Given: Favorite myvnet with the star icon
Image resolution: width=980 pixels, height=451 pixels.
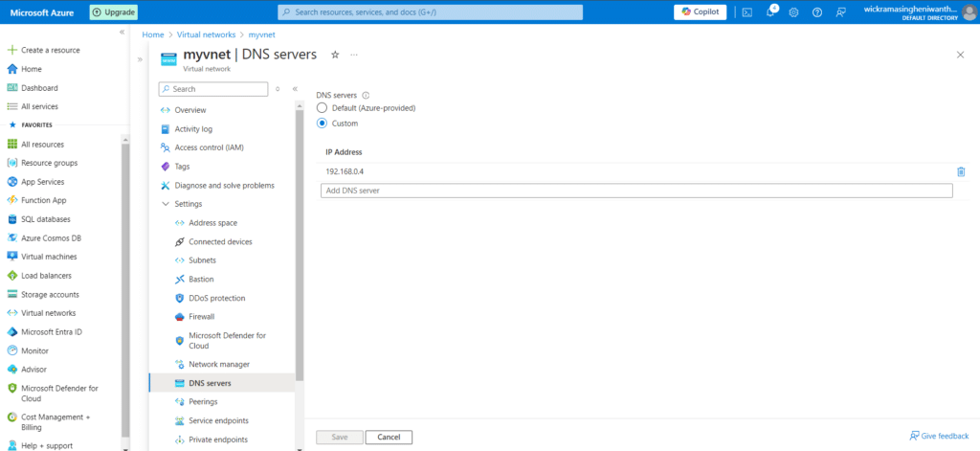Looking at the screenshot, I should tap(335, 56).
